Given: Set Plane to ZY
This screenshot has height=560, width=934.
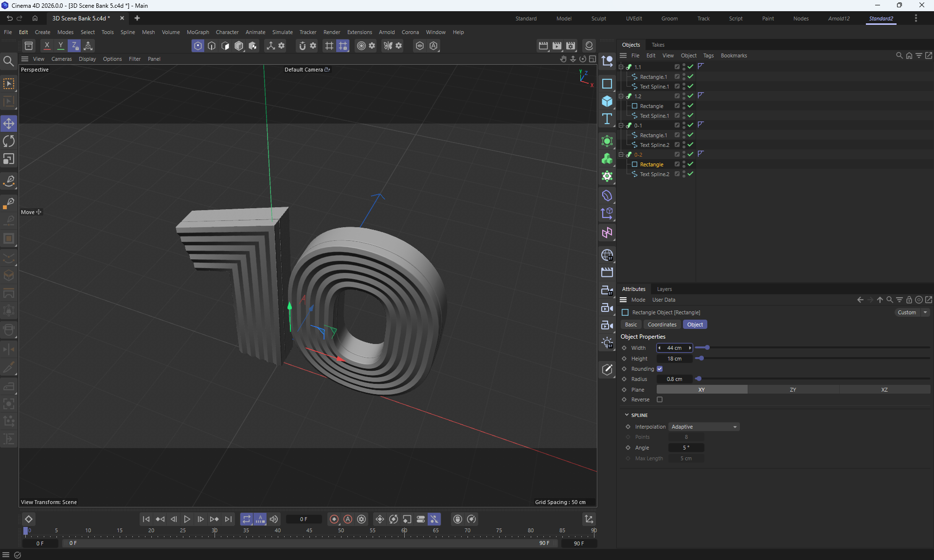Looking at the screenshot, I should coord(792,390).
